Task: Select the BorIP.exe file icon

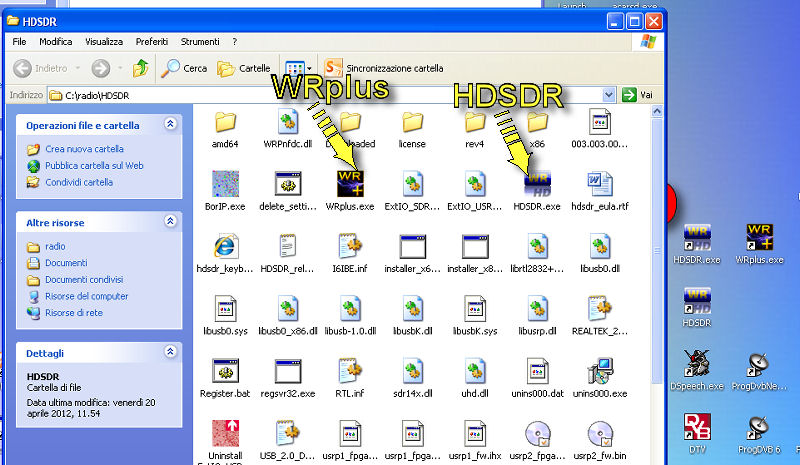Action: [x=225, y=184]
